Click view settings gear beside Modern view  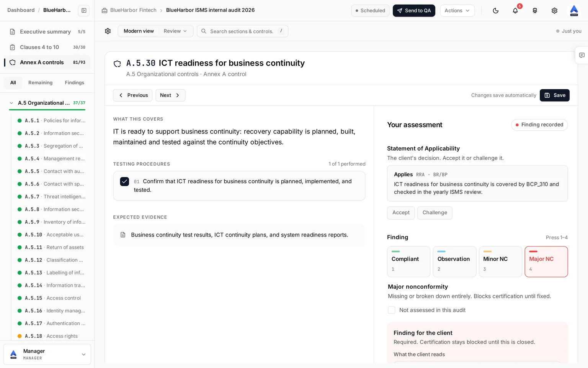coord(108,31)
